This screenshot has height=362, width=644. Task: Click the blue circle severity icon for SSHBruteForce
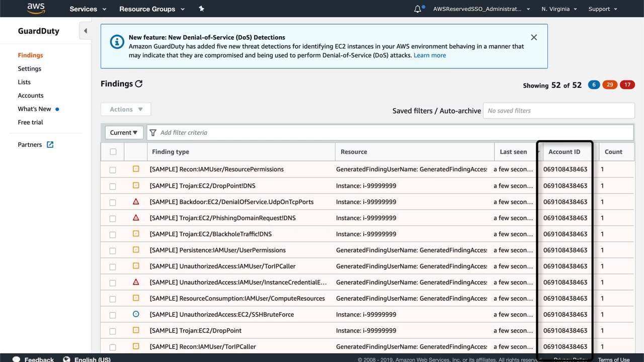(x=136, y=314)
